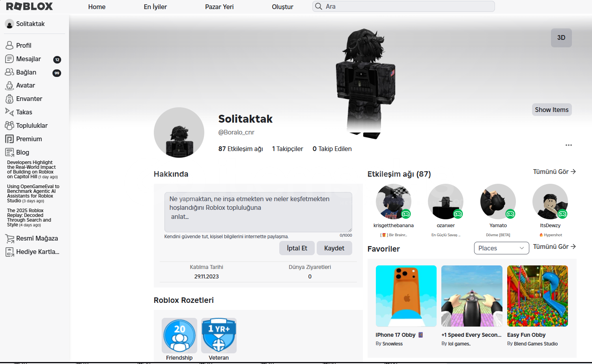The width and height of the screenshot is (592, 364).
Task: View all favorites with Tümünü Gör
Action: tap(555, 246)
